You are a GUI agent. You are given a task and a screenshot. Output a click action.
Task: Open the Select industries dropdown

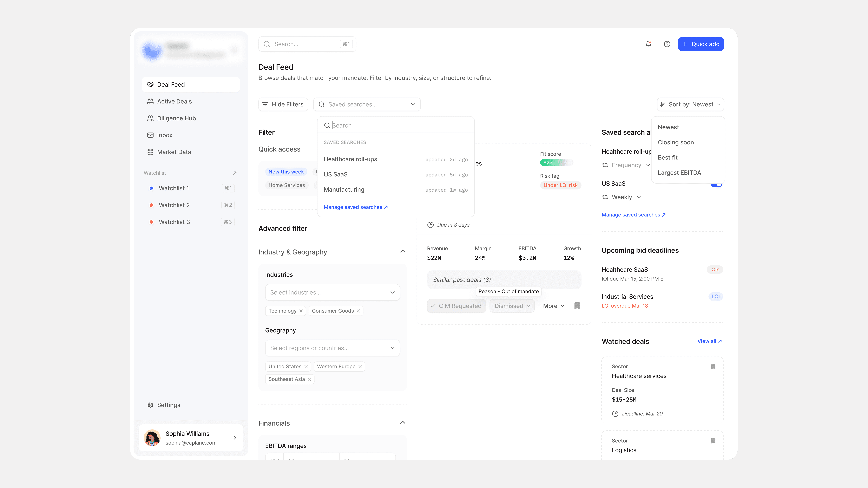click(x=332, y=292)
